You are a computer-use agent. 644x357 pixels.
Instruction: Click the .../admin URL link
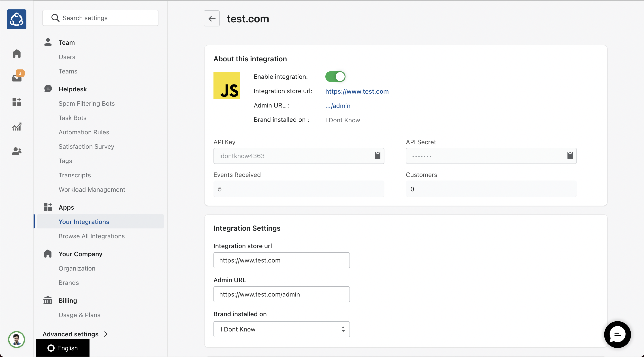tap(337, 105)
